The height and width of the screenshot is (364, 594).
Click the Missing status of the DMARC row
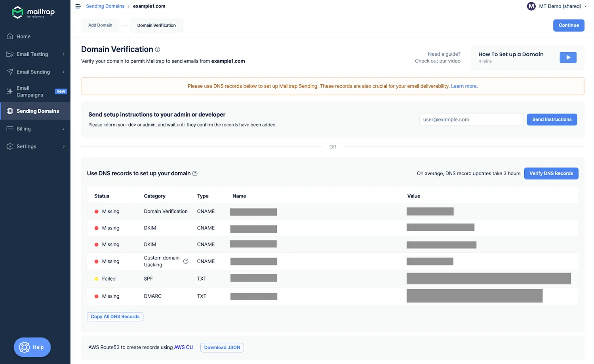pos(107,296)
